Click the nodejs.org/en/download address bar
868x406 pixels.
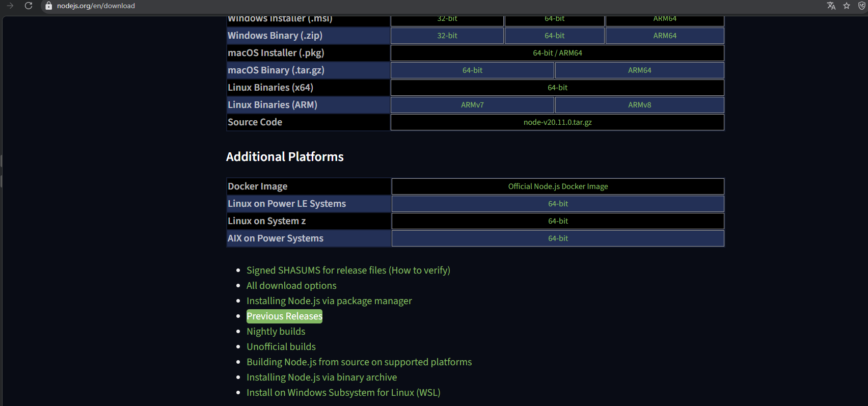coord(96,6)
